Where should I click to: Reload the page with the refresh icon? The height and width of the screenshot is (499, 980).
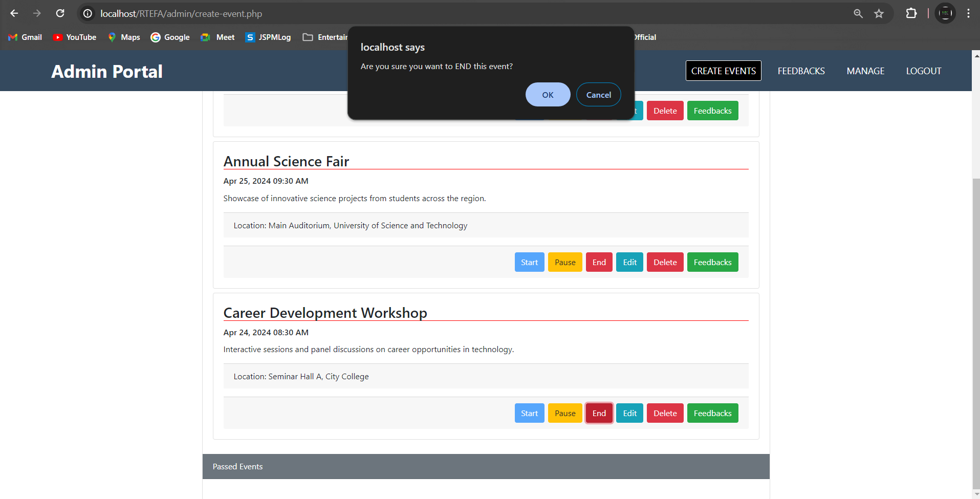point(60,13)
